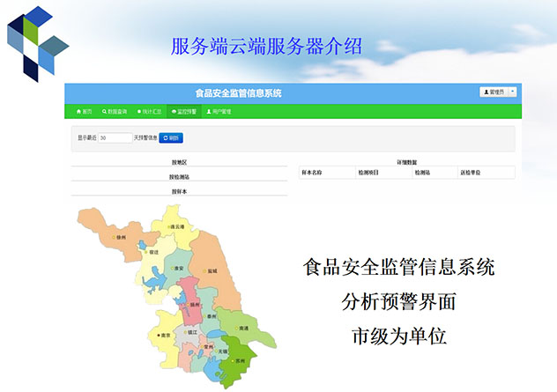Open the 首页 home tab

point(84,112)
